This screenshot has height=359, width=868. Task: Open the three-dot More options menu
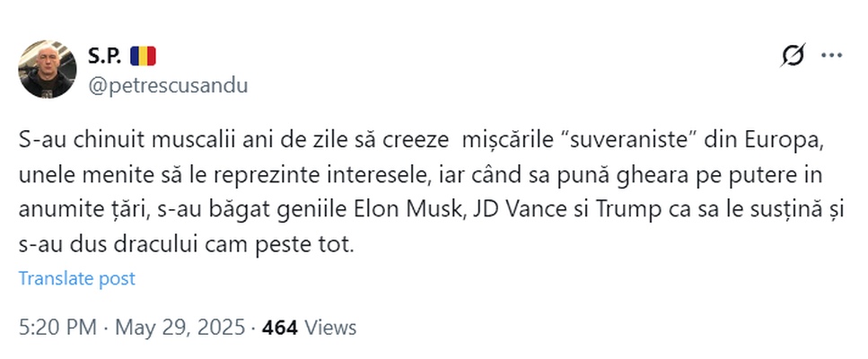coord(832,56)
